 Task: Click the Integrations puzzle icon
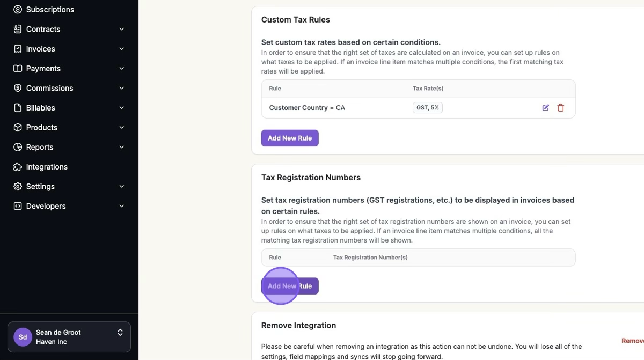pyautogui.click(x=18, y=167)
